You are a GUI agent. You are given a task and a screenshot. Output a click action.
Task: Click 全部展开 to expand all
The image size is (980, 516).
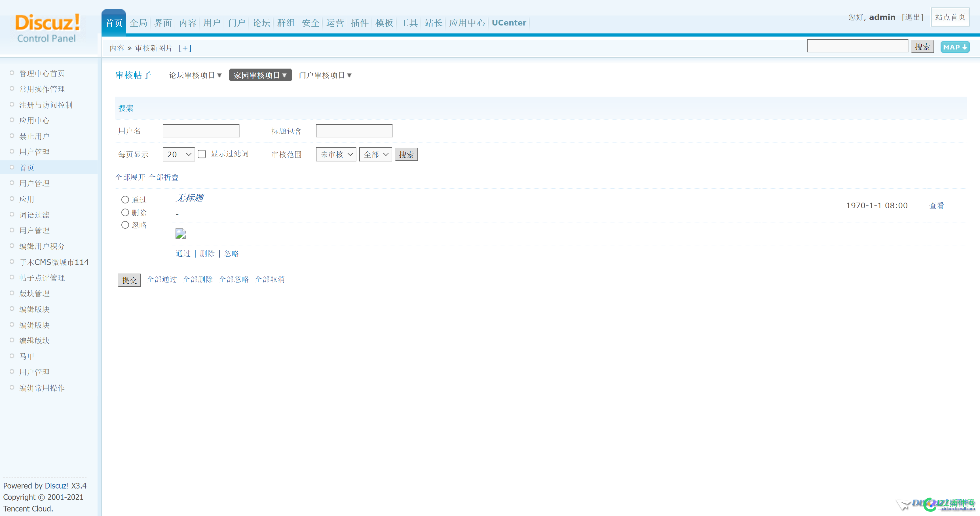tap(130, 177)
